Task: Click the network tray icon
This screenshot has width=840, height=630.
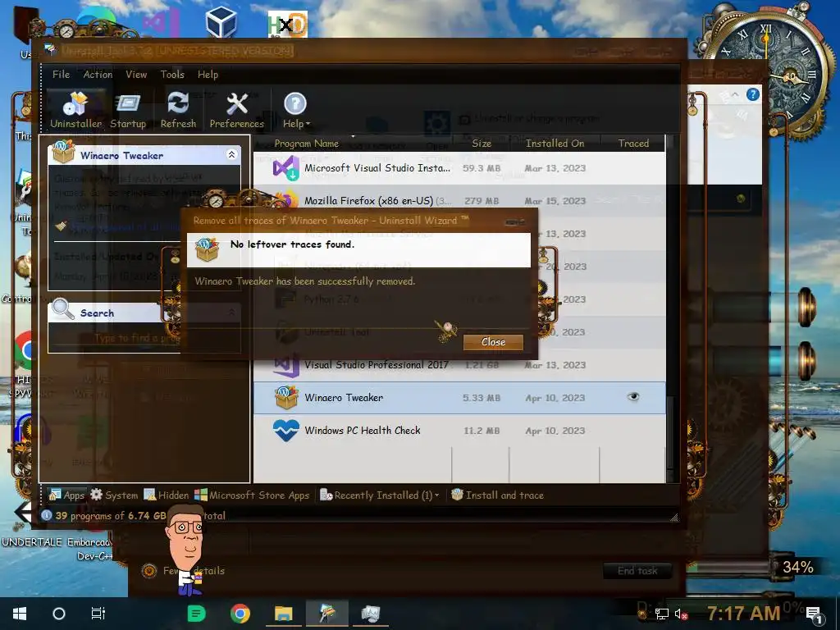Action: (x=662, y=614)
